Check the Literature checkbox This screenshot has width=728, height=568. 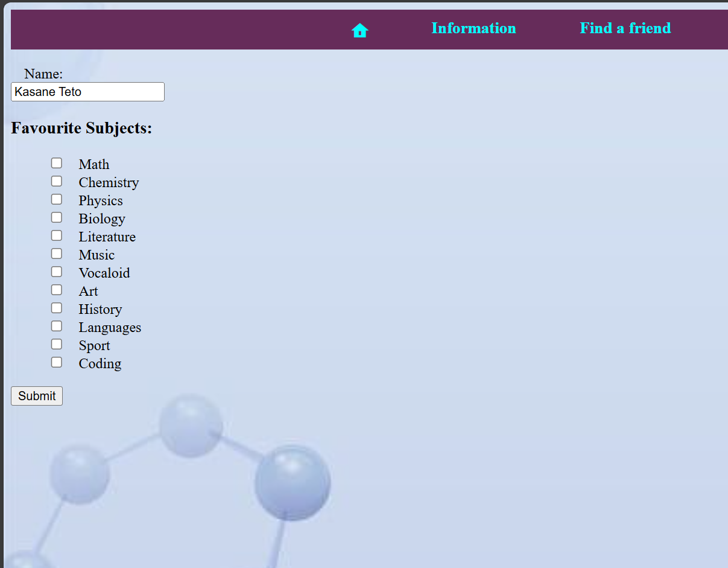(x=57, y=235)
